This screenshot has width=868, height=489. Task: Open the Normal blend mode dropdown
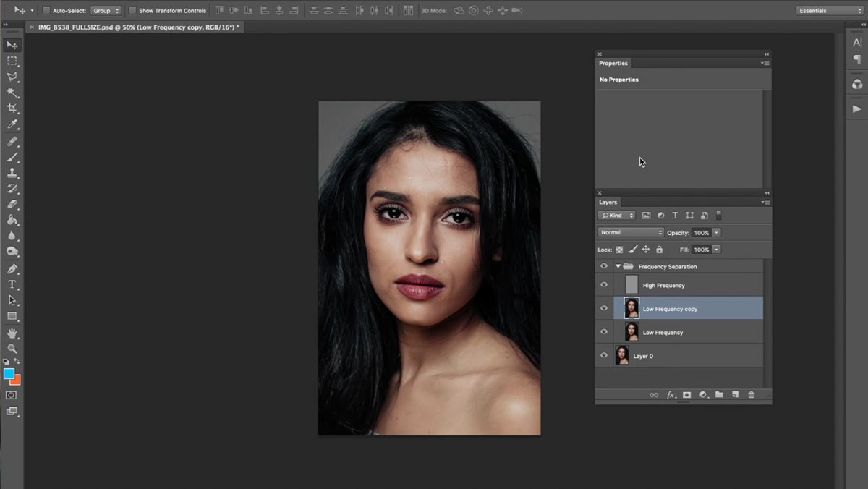631,232
